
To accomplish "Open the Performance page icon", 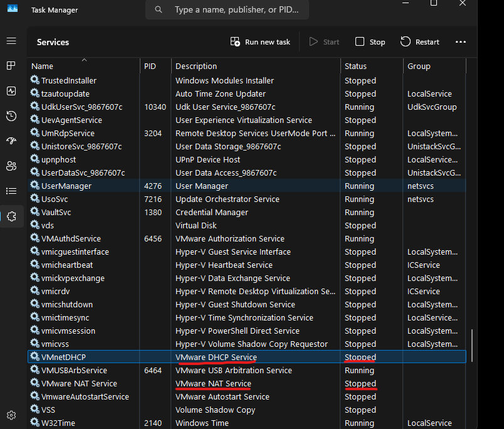I will click(11, 91).
